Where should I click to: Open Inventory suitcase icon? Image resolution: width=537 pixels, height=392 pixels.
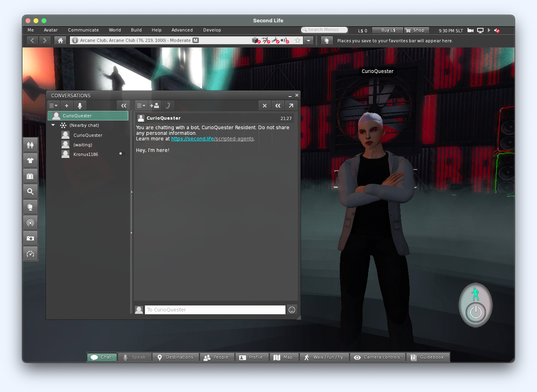click(30, 176)
